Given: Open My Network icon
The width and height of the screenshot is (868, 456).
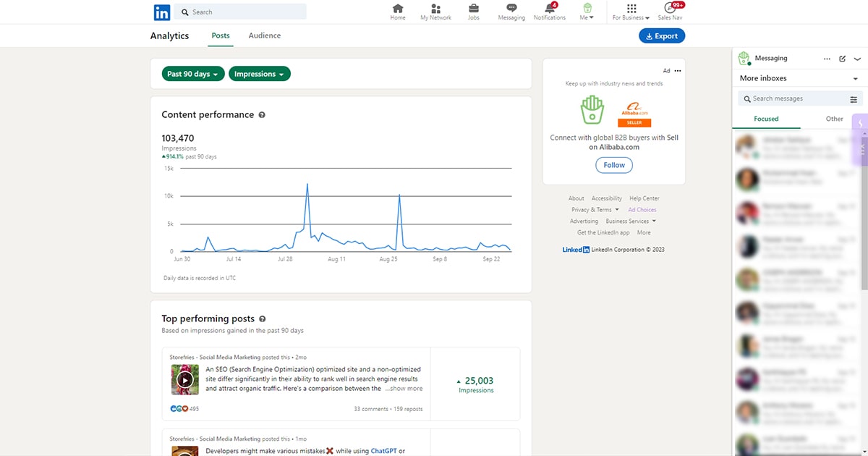Looking at the screenshot, I should [435, 9].
